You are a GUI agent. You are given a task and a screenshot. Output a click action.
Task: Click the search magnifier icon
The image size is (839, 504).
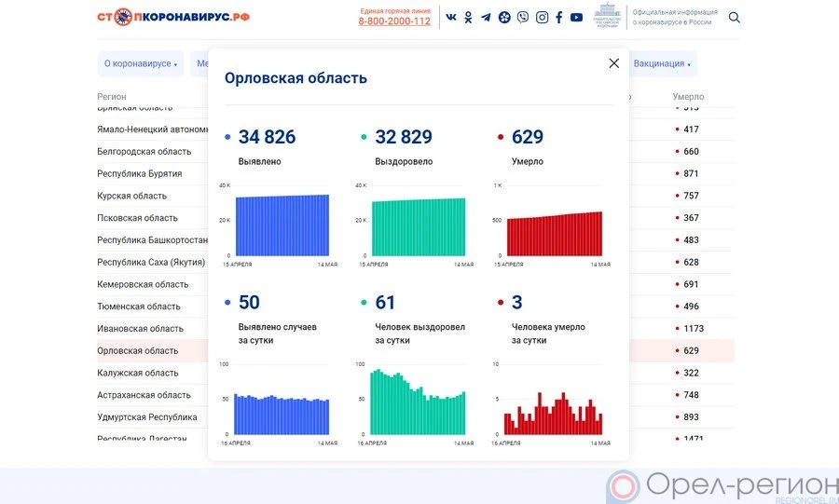(x=735, y=18)
